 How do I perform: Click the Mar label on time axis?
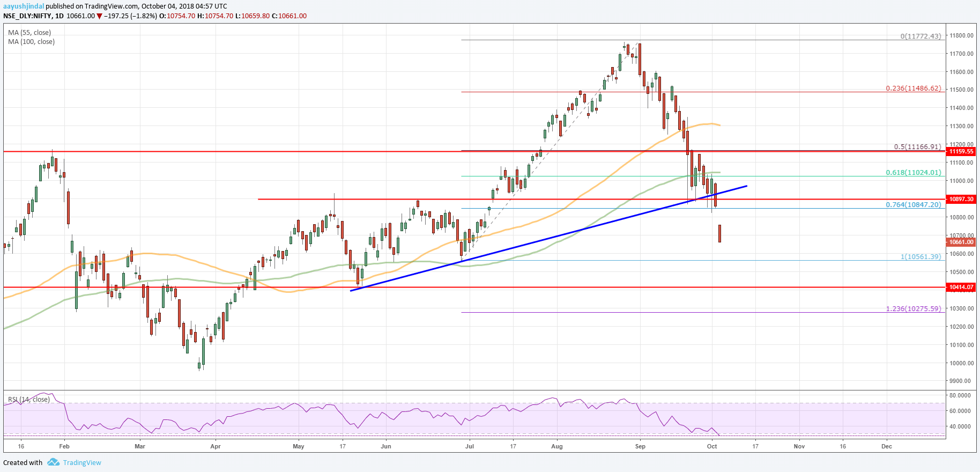pyautogui.click(x=140, y=446)
